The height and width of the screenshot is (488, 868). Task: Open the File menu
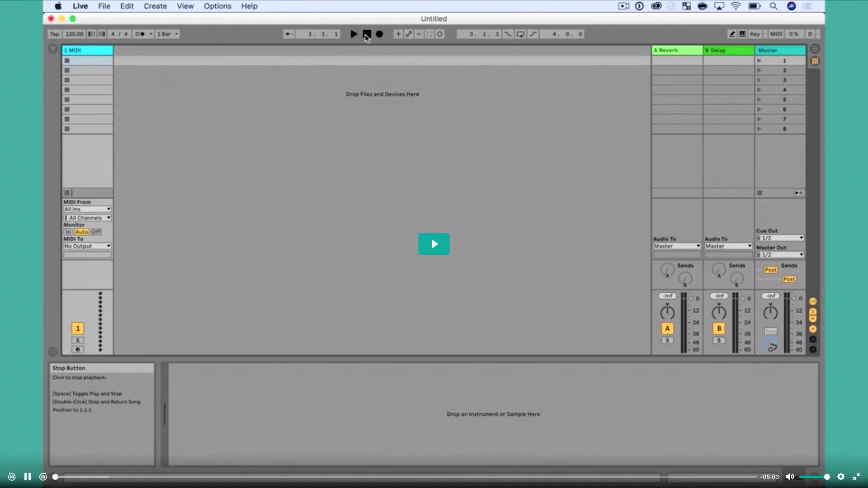click(104, 6)
